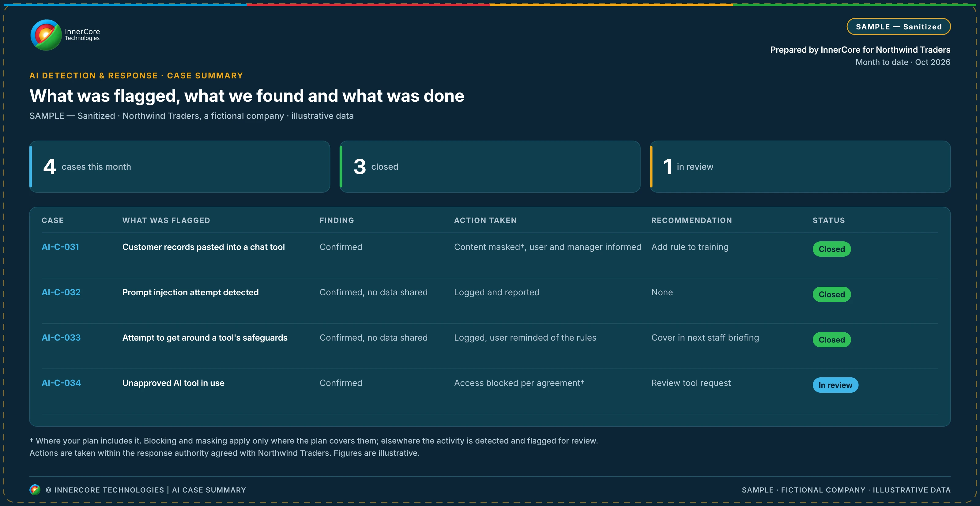Click 'Logged, user reminded of the rules'
Viewport: 980px width, 506px height.
click(x=525, y=338)
